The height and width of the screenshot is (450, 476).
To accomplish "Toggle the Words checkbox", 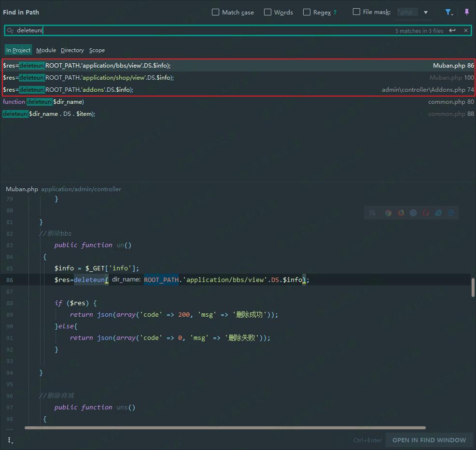I will (x=268, y=12).
